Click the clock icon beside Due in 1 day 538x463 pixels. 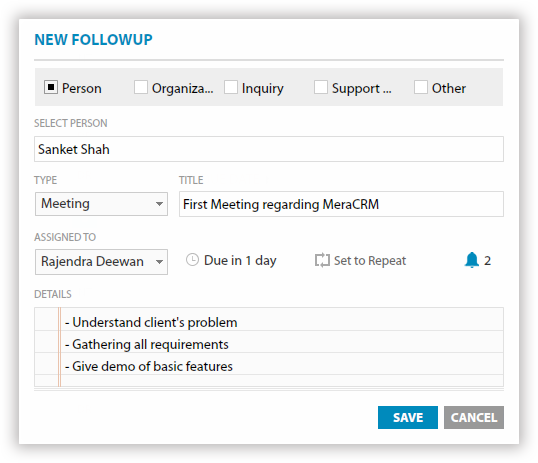pyautogui.click(x=192, y=260)
